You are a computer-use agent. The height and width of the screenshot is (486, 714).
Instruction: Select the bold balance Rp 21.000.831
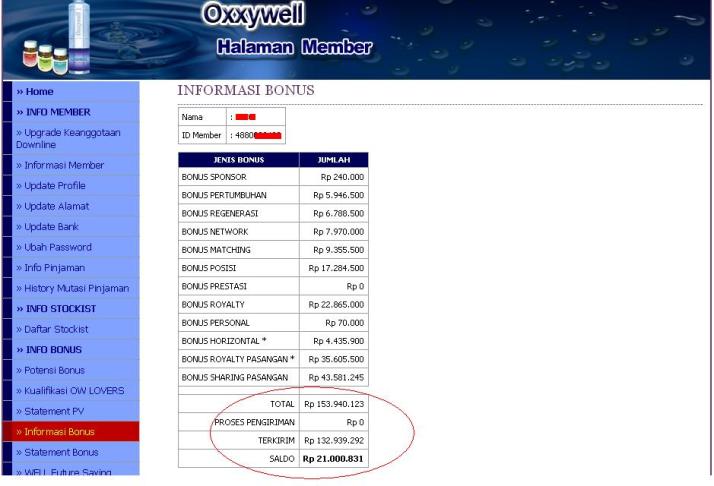coord(333,459)
